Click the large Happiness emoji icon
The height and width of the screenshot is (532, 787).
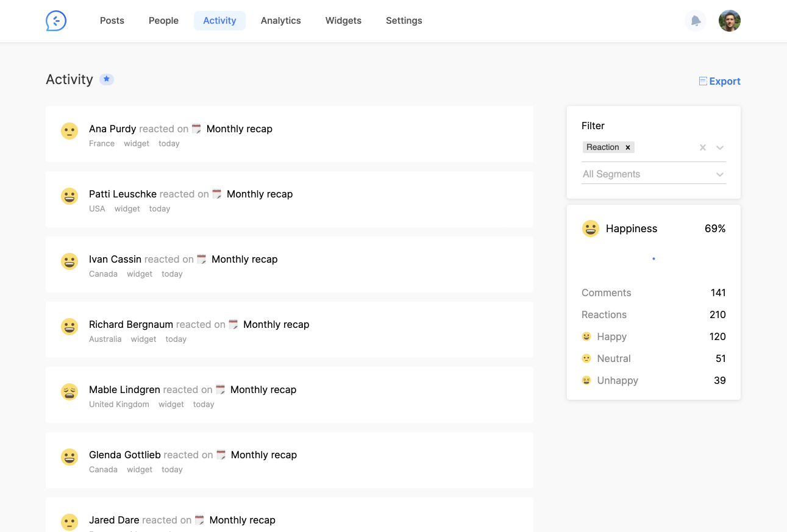[x=590, y=229]
